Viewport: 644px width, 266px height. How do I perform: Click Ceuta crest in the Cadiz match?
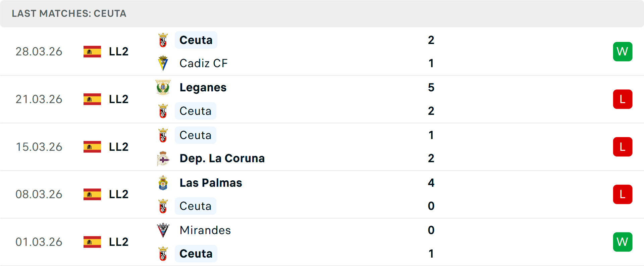pos(163,40)
